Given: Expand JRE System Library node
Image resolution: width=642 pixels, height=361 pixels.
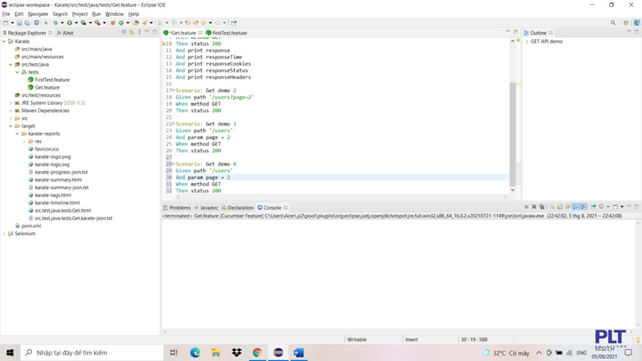Looking at the screenshot, I should (11, 103).
